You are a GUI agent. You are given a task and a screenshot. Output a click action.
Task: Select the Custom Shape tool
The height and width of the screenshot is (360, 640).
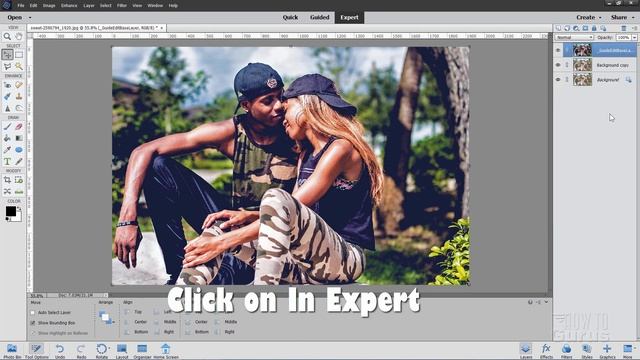19,150
